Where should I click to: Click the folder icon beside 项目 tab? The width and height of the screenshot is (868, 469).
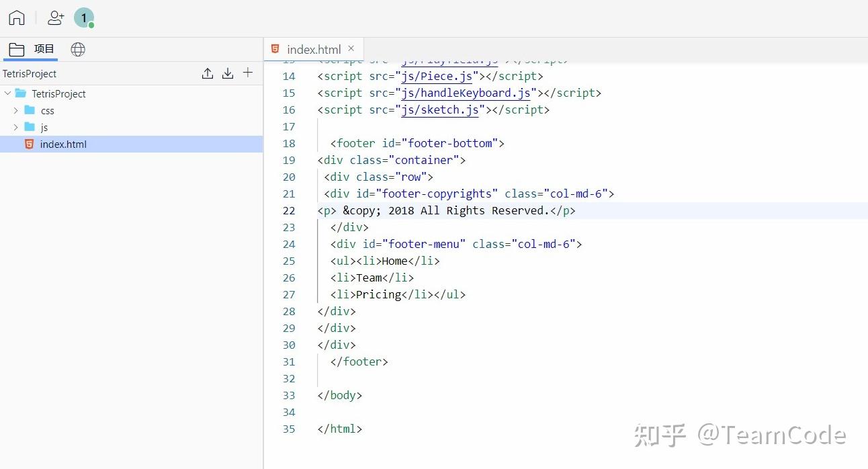point(17,48)
